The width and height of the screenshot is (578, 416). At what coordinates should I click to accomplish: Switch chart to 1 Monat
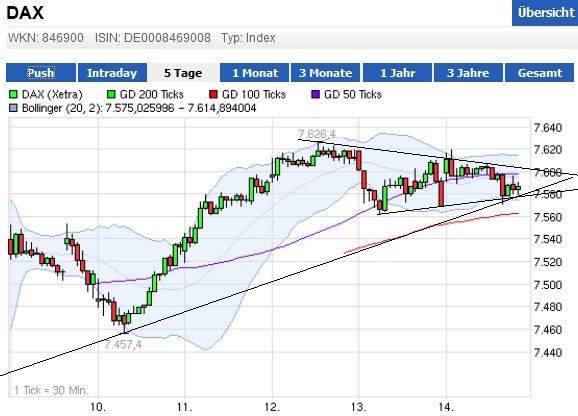click(255, 73)
